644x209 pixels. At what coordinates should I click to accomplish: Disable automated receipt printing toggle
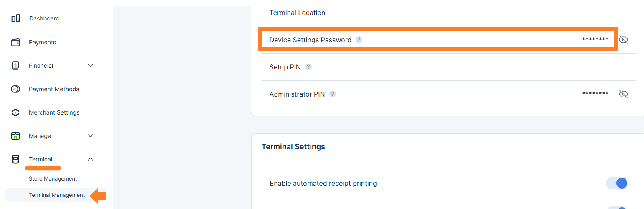click(x=617, y=183)
